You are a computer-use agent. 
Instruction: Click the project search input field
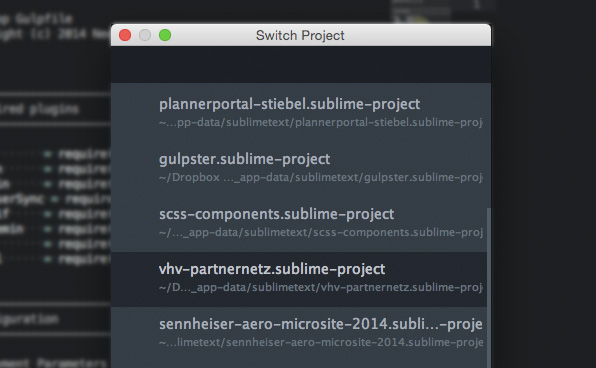click(x=301, y=65)
